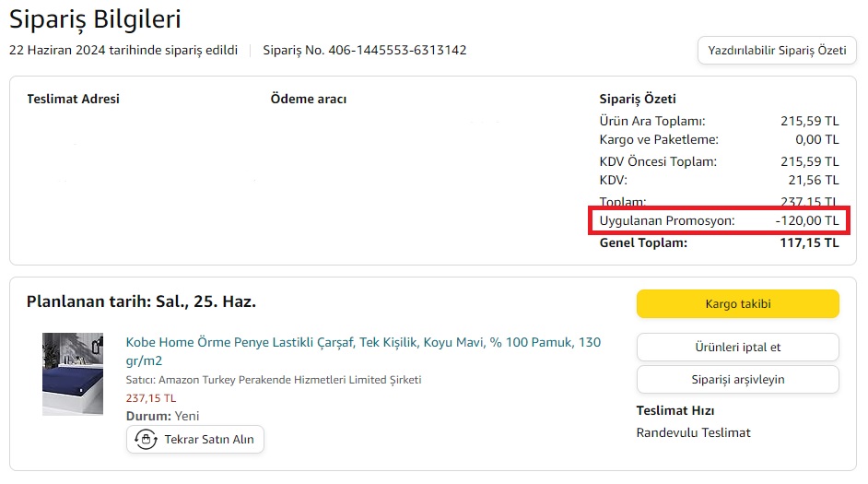Open Kargo takibi shipment tracking
The width and height of the screenshot is (868, 484).
pyautogui.click(x=737, y=303)
